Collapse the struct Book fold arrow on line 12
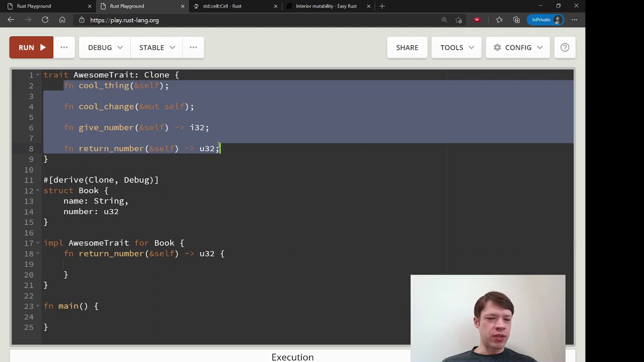 click(38, 191)
